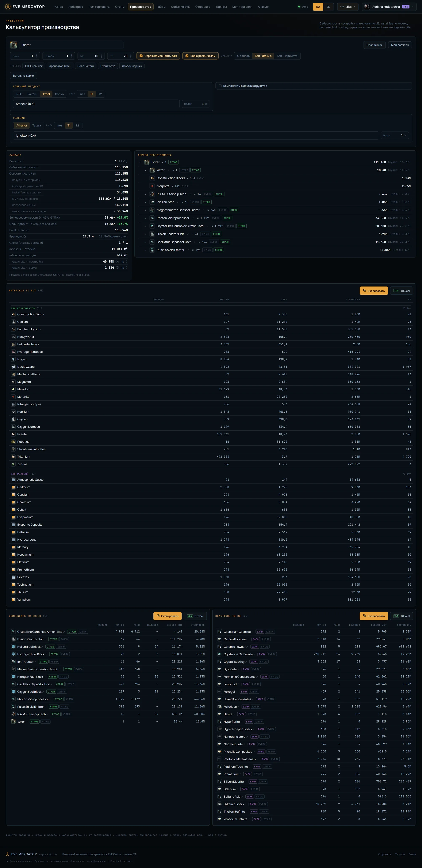Click the Mexallon icon in materials list

[x=14, y=389]
